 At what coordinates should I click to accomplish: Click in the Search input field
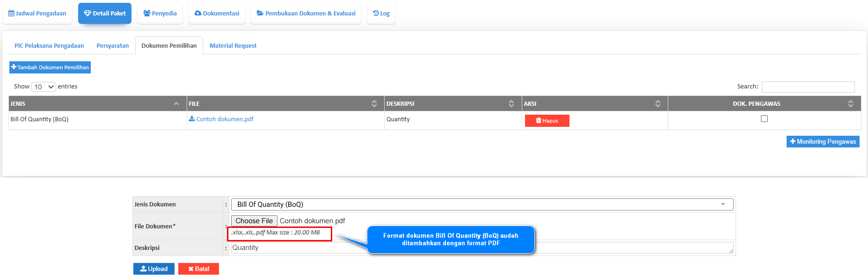(808, 87)
